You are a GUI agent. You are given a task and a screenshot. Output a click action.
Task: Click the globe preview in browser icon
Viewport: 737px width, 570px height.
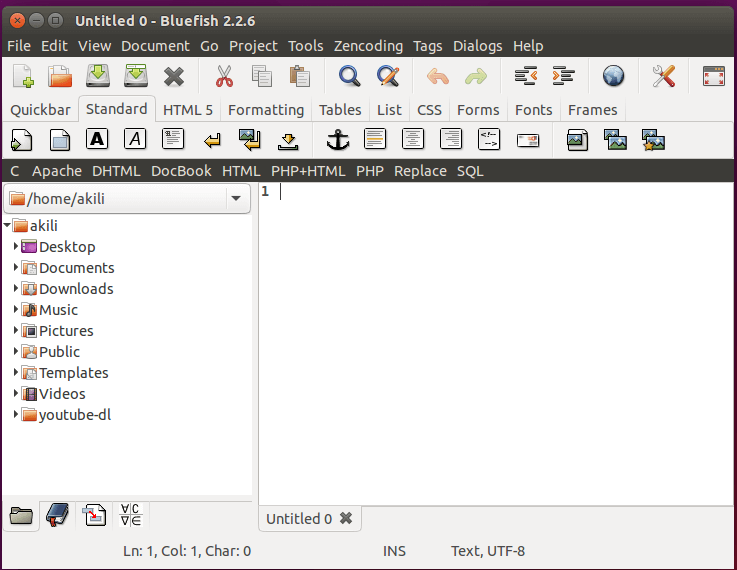pos(613,76)
